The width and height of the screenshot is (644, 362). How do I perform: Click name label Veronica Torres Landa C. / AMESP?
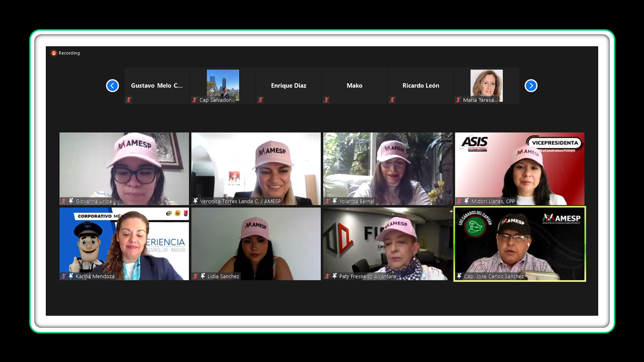(240, 201)
